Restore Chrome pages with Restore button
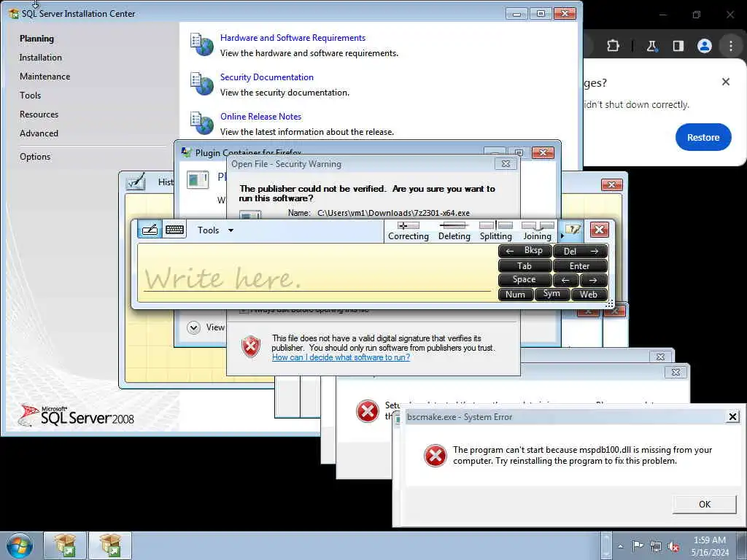This screenshot has width=747, height=560. pyautogui.click(x=703, y=137)
